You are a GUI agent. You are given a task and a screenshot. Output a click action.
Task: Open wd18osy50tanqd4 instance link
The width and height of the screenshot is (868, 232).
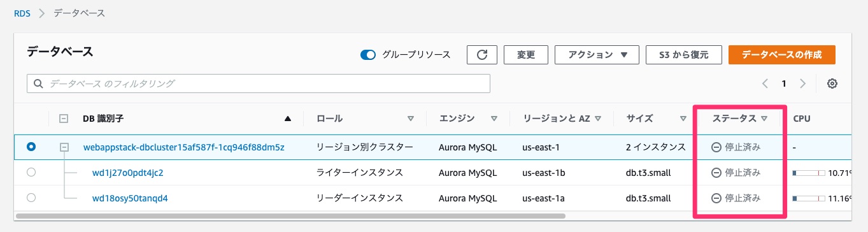130,198
